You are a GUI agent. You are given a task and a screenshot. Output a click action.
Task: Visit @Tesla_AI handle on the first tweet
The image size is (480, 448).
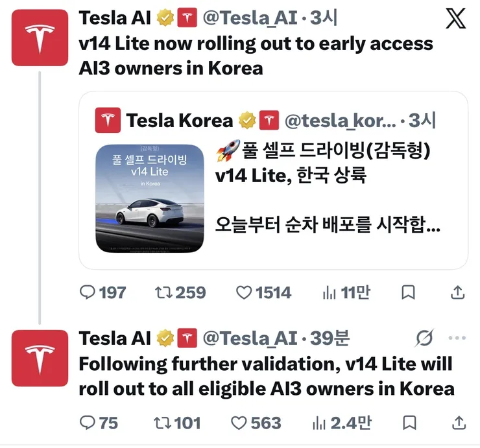click(x=250, y=18)
